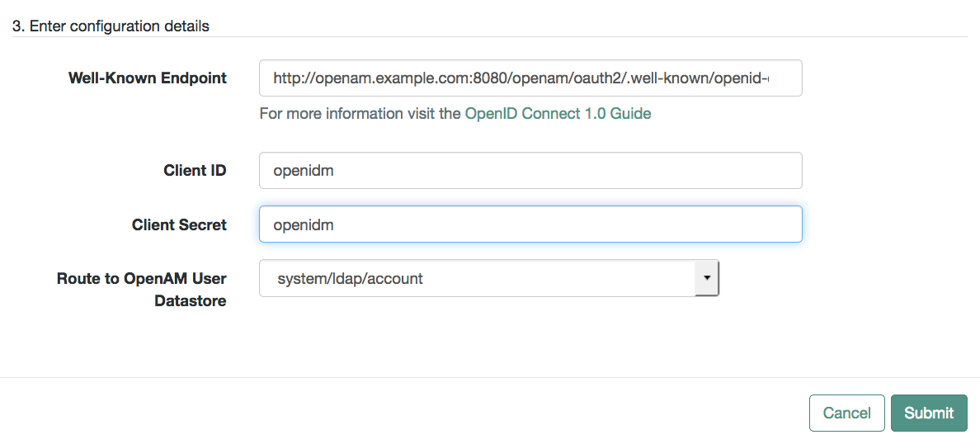Click the Client ID label
The width and height of the screenshot is (980, 444).
(196, 171)
